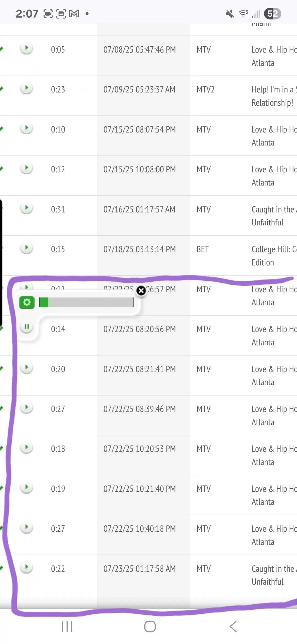Play the 07/23/25 01:17:58 AM clip

(26, 567)
